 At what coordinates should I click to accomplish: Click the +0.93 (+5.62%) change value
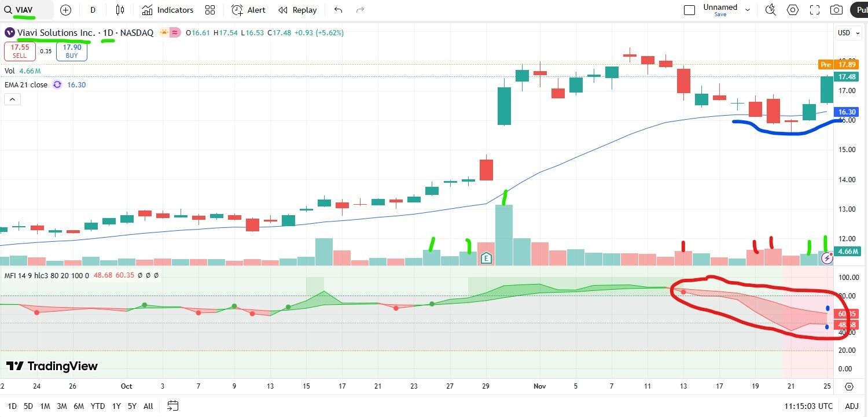tap(319, 33)
